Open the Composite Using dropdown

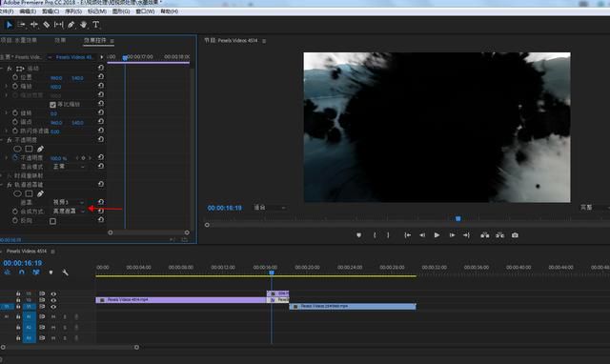pyautogui.click(x=69, y=212)
